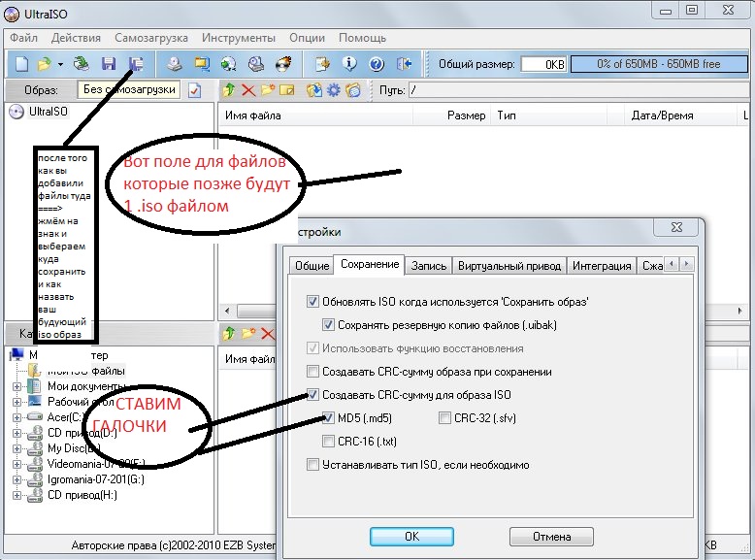Confirm settings with OK button
The height and width of the screenshot is (560, 755).
411,537
